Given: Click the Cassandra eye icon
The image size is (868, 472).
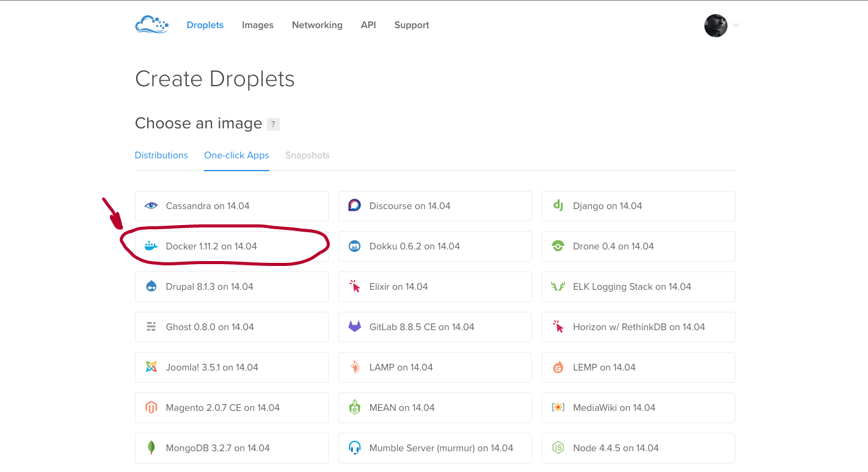Looking at the screenshot, I should click(x=151, y=206).
